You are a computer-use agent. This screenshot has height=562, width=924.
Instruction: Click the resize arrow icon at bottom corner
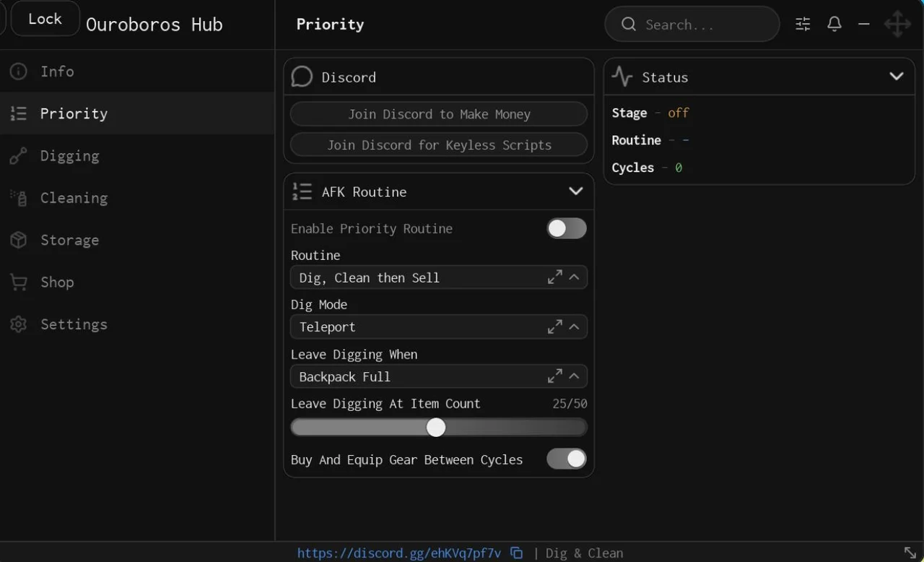(x=910, y=553)
